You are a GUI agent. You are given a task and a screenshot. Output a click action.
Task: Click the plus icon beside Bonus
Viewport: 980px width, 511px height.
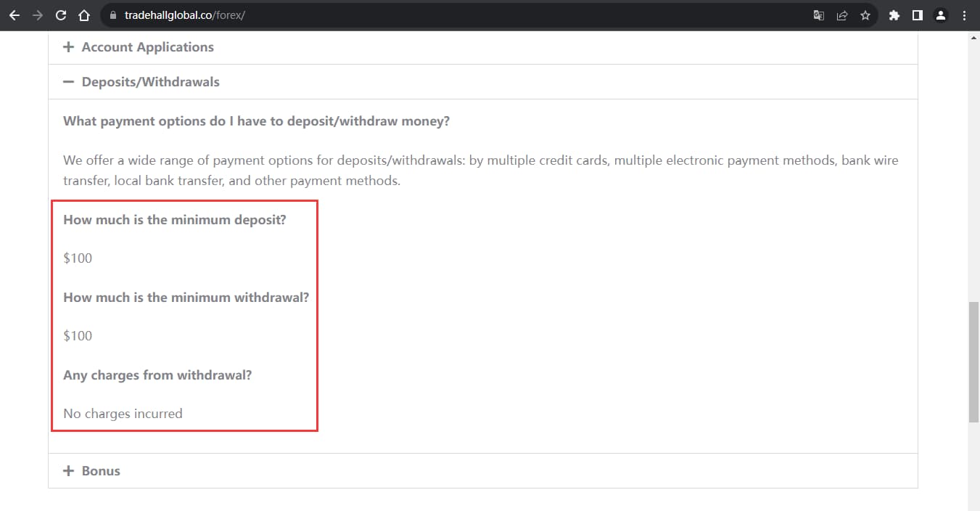coord(69,471)
